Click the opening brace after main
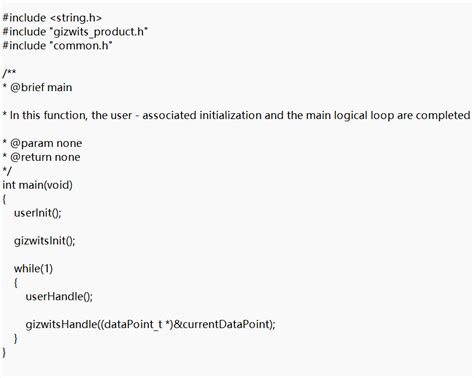This screenshot has height=378, width=474. pyautogui.click(x=4, y=199)
